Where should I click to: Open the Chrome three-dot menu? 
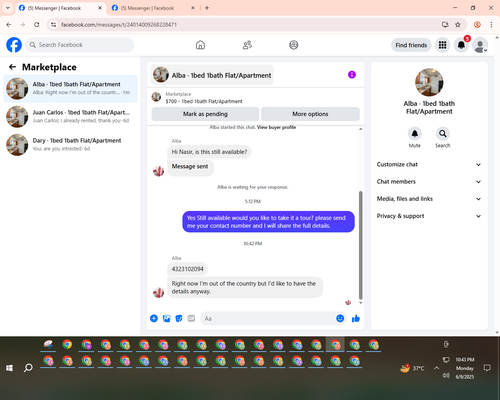pyautogui.click(x=491, y=24)
